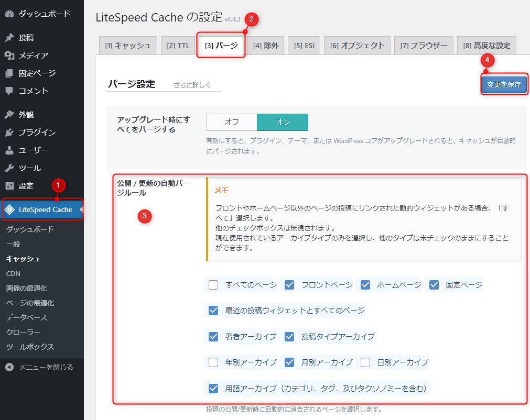This screenshot has height=420, width=530.
Task: Click the 変更を保存 button
Action: tap(504, 84)
